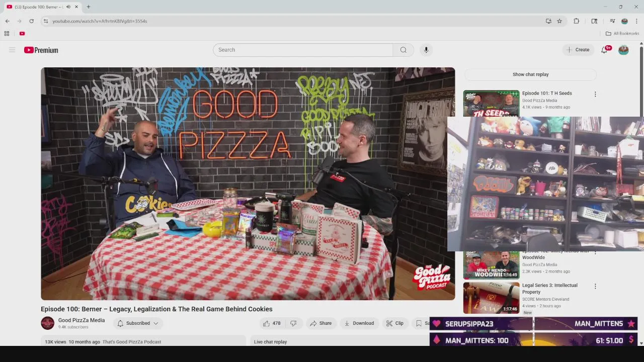
Task: Click the search magnifier button
Action: pyautogui.click(x=404, y=50)
